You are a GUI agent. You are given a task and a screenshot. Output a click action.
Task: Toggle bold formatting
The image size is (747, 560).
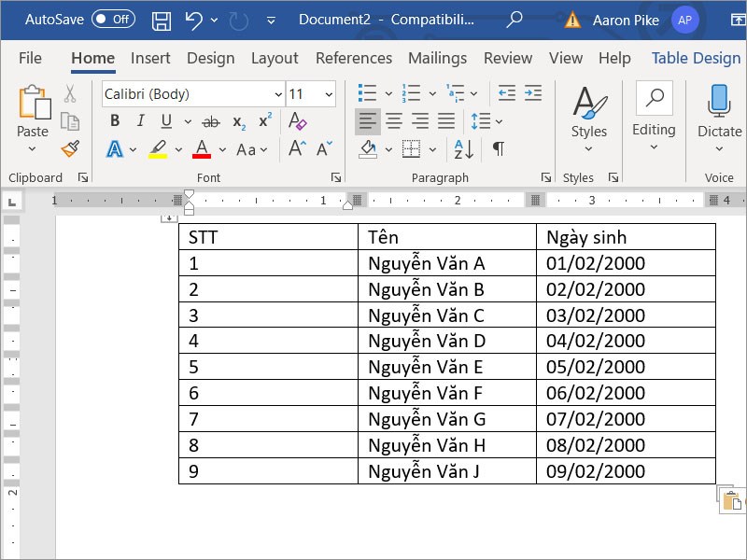click(x=115, y=121)
